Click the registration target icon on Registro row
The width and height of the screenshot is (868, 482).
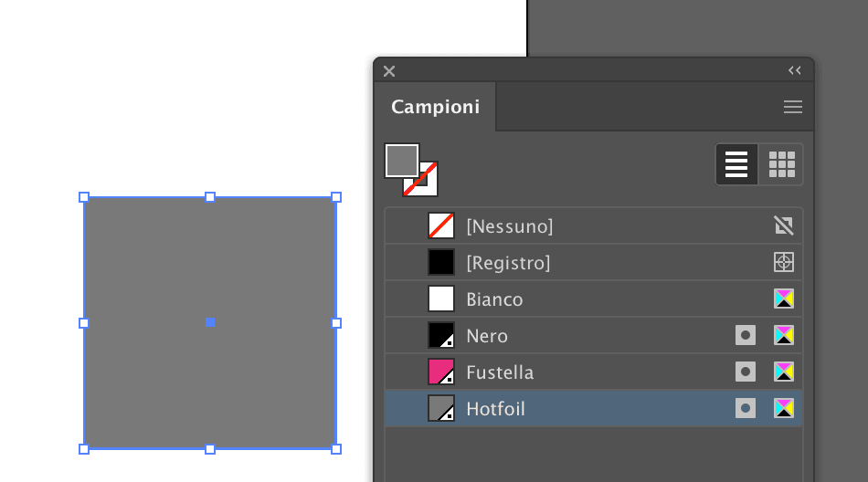point(784,263)
